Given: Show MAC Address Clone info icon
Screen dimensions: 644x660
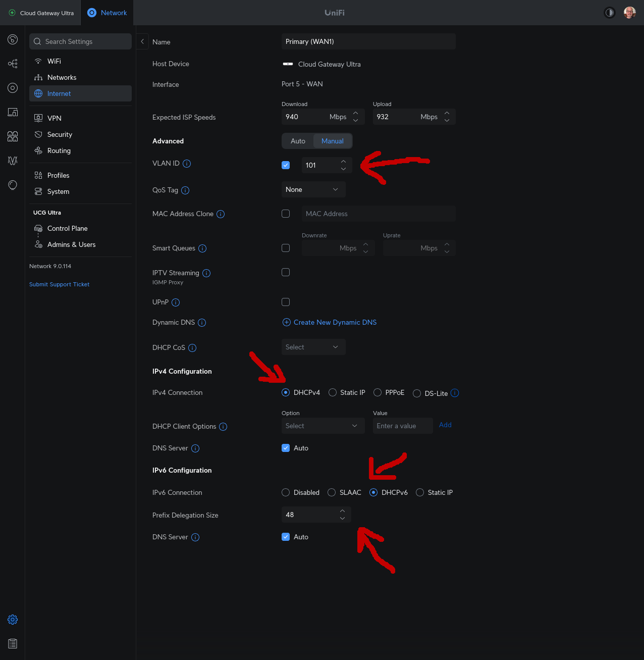Looking at the screenshot, I should (x=221, y=214).
